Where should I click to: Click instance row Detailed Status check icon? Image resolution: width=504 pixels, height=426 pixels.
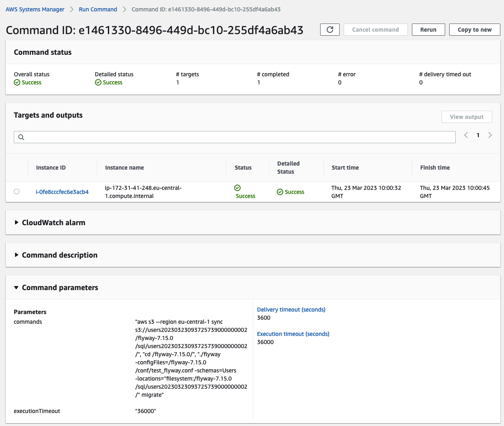[x=280, y=192]
